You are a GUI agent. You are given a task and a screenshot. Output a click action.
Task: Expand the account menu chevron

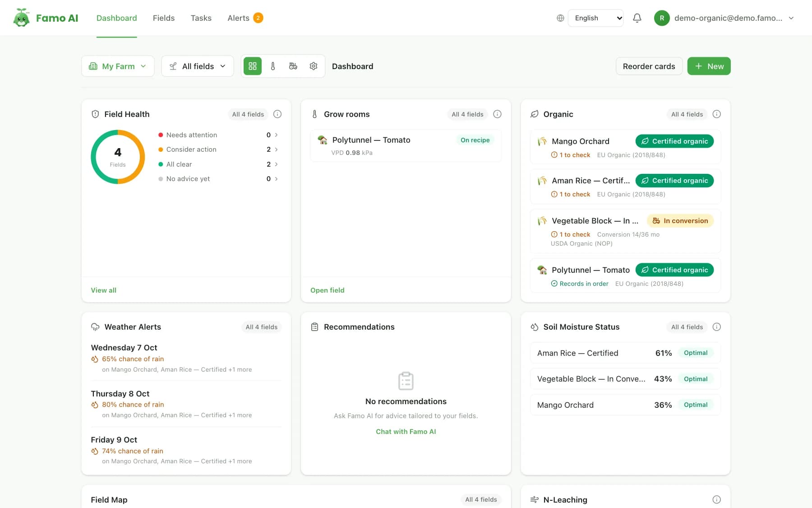pyautogui.click(x=791, y=18)
